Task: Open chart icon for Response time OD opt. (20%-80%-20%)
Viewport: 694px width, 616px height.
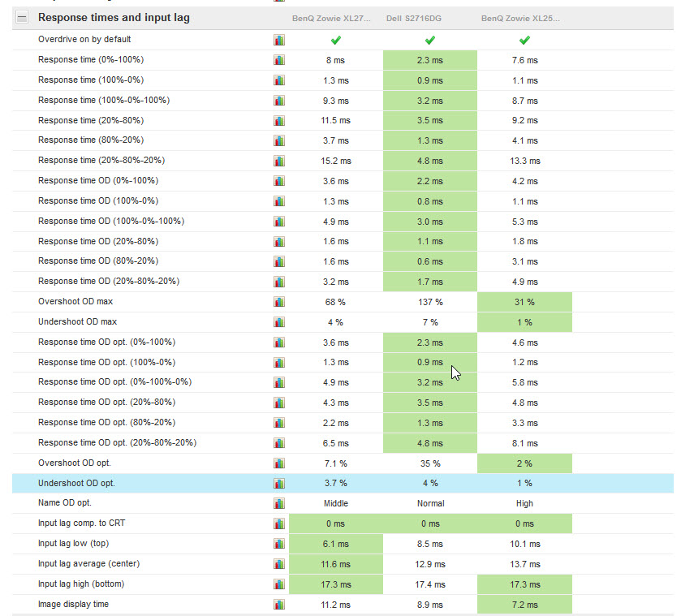Action: click(x=279, y=443)
